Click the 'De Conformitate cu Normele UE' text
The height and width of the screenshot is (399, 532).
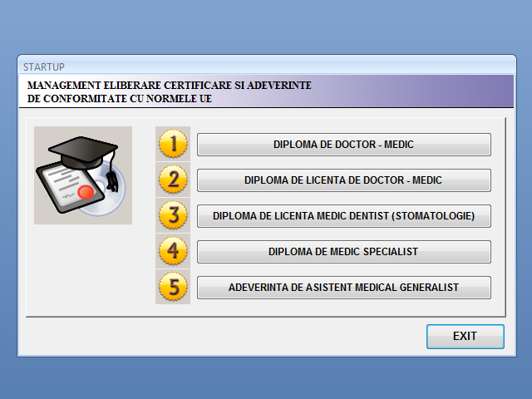click(x=120, y=98)
